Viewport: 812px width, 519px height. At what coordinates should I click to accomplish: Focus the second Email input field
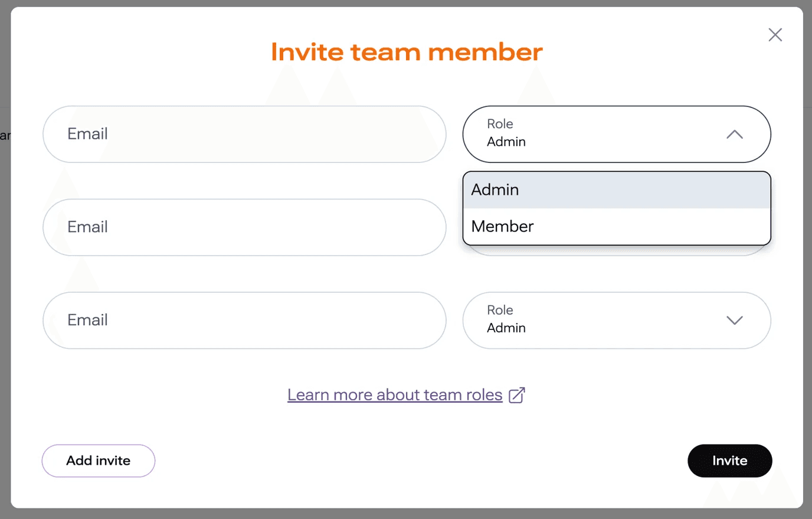[x=244, y=227]
